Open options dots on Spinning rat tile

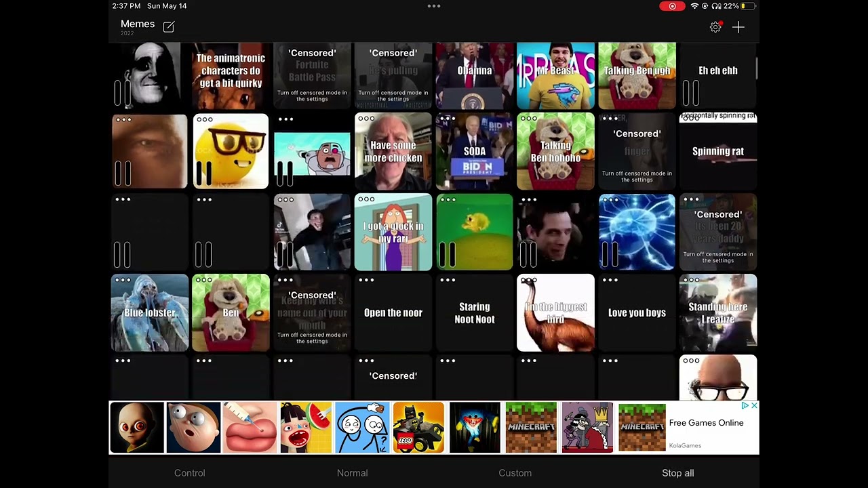tap(691, 119)
